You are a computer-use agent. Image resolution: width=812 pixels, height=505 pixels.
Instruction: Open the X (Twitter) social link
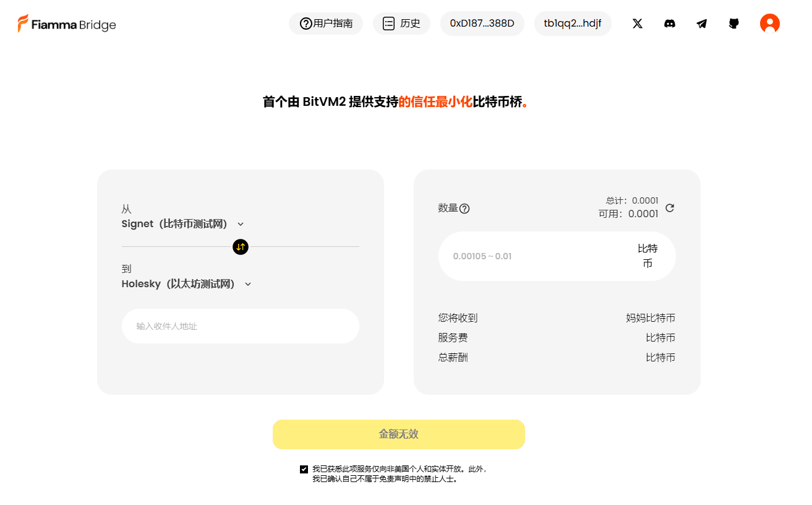(638, 24)
